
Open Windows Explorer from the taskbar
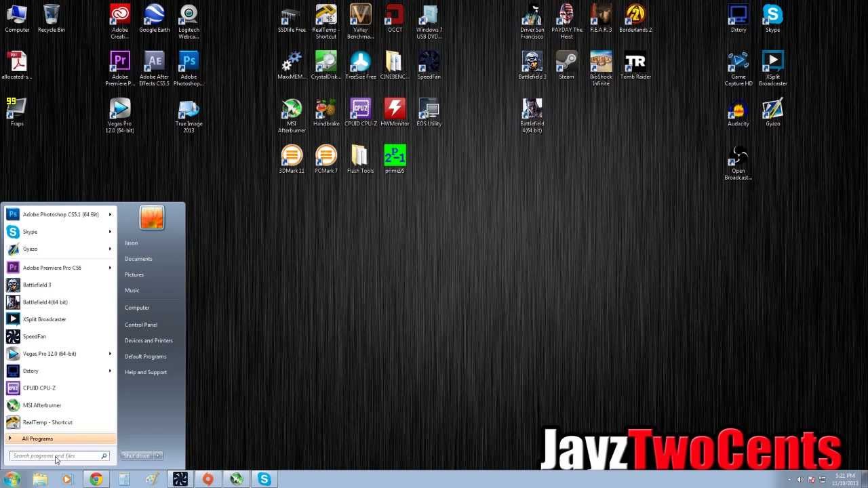tap(40, 479)
